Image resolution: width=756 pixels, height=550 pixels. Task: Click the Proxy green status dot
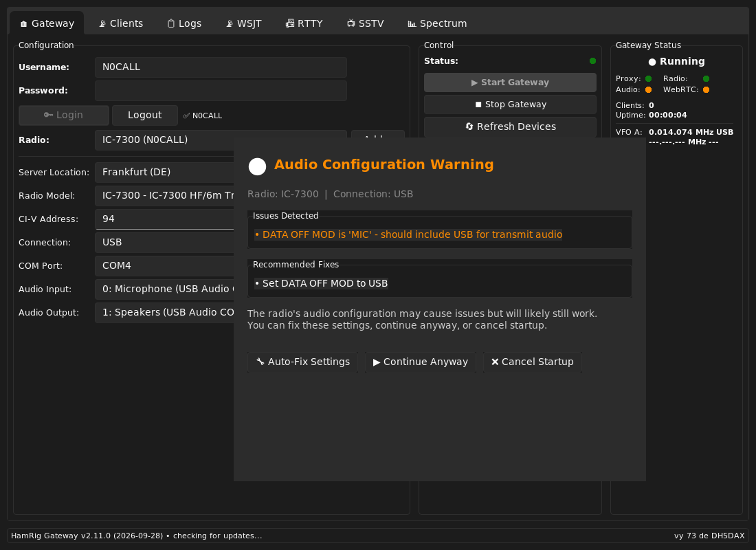pyautogui.click(x=649, y=78)
